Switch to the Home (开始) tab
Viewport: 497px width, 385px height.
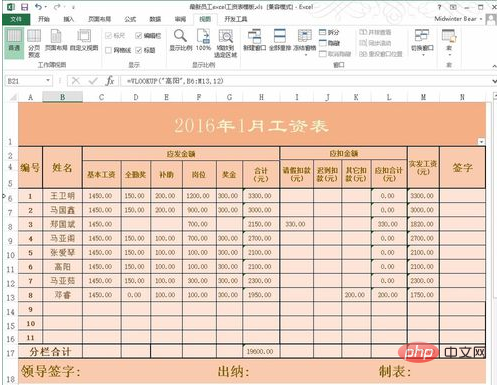44,19
